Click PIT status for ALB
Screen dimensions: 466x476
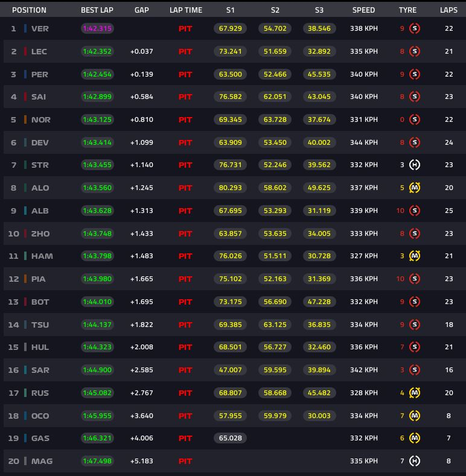coord(185,211)
